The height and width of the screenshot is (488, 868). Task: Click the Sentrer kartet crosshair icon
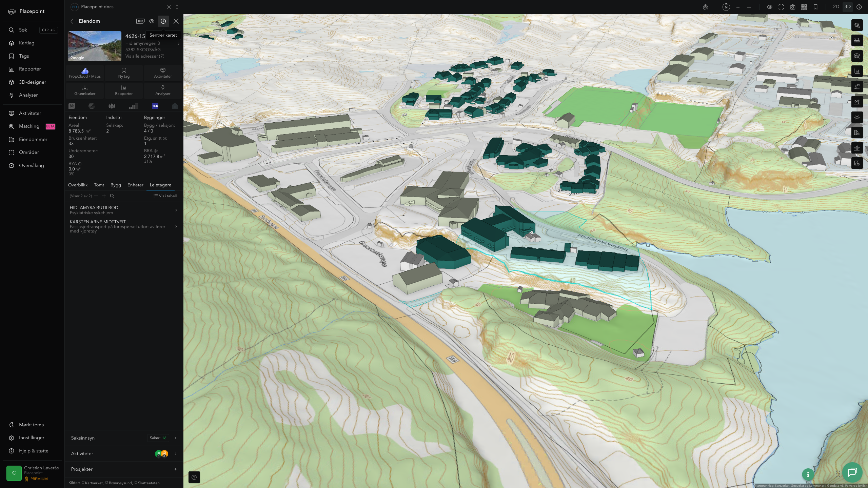pyautogui.click(x=163, y=21)
